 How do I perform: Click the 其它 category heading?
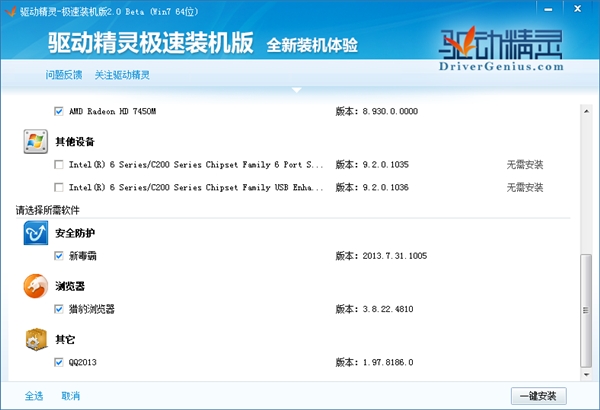pos(65,339)
